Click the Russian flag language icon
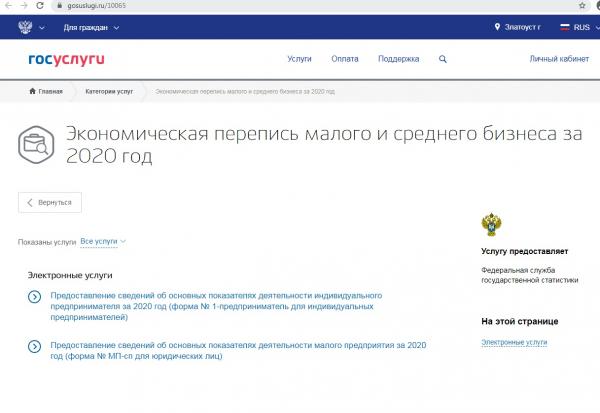Image resolution: width=600 pixels, height=413 pixels. 564,27
